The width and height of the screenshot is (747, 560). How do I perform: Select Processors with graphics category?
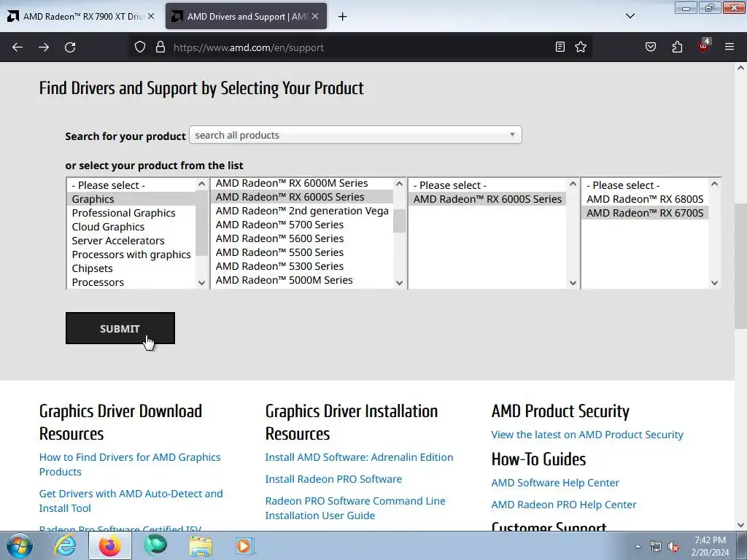click(x=131, y=254)
